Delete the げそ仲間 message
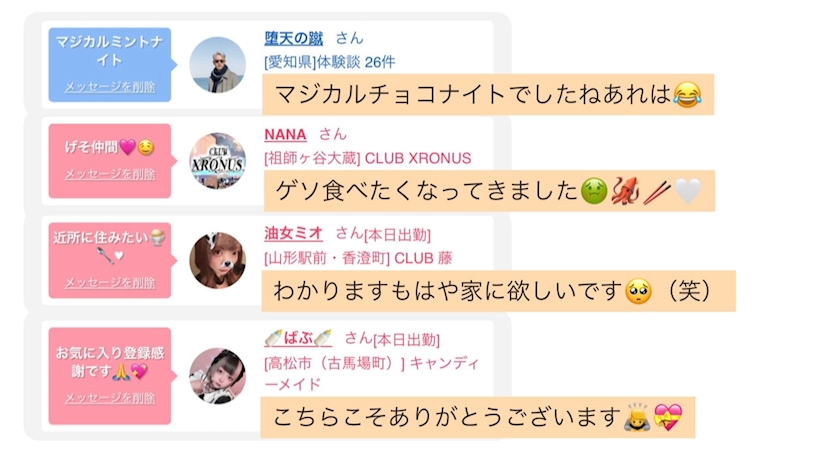 [x=110, y=174]
